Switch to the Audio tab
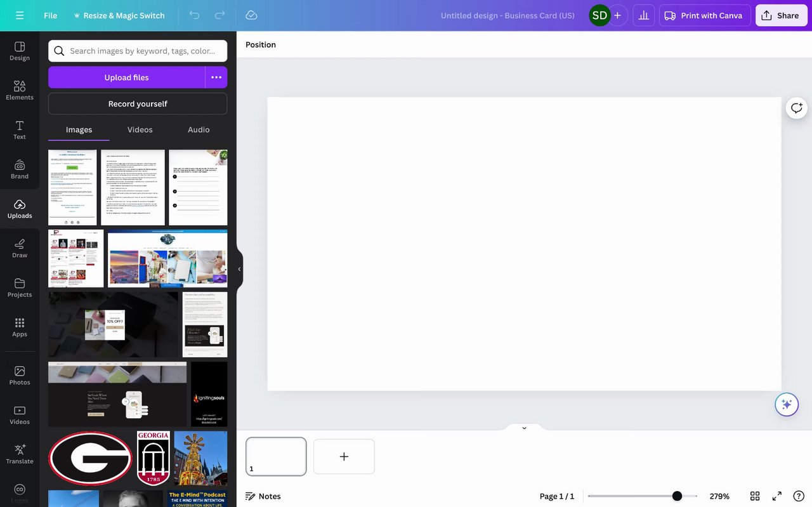812x507 pixels. (199, 129)
